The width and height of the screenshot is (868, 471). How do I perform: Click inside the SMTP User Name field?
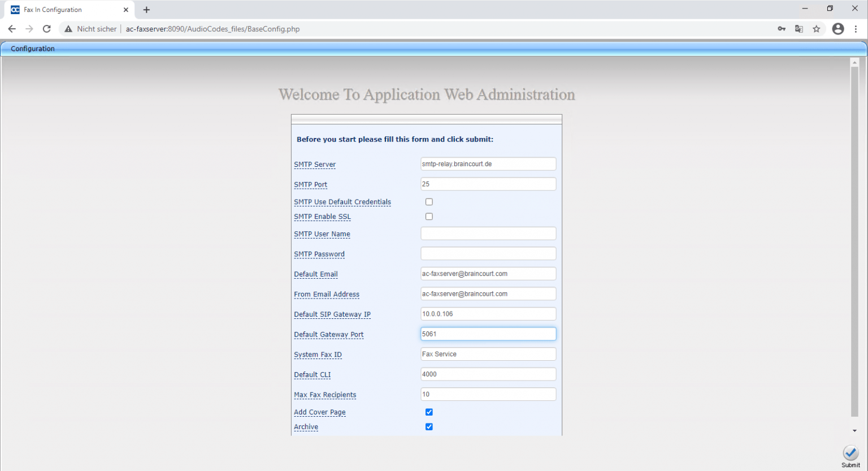click(488, 233)
